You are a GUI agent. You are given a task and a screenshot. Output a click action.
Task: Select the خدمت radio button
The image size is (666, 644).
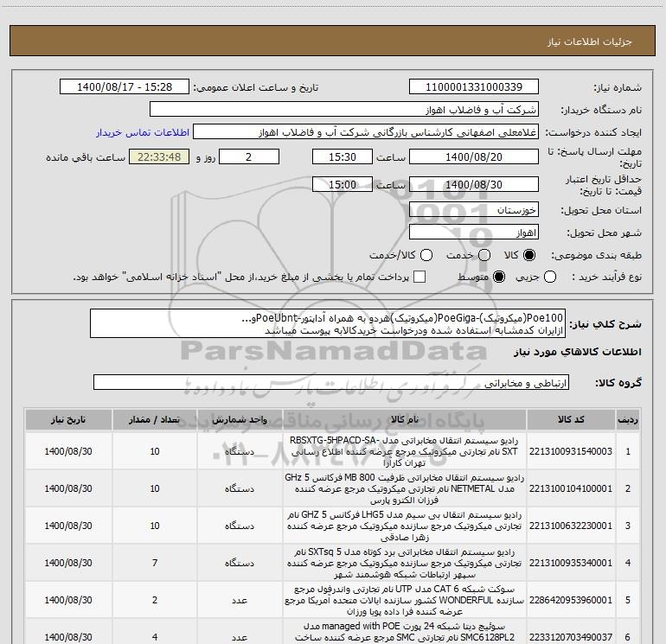(x=484, y=255)
